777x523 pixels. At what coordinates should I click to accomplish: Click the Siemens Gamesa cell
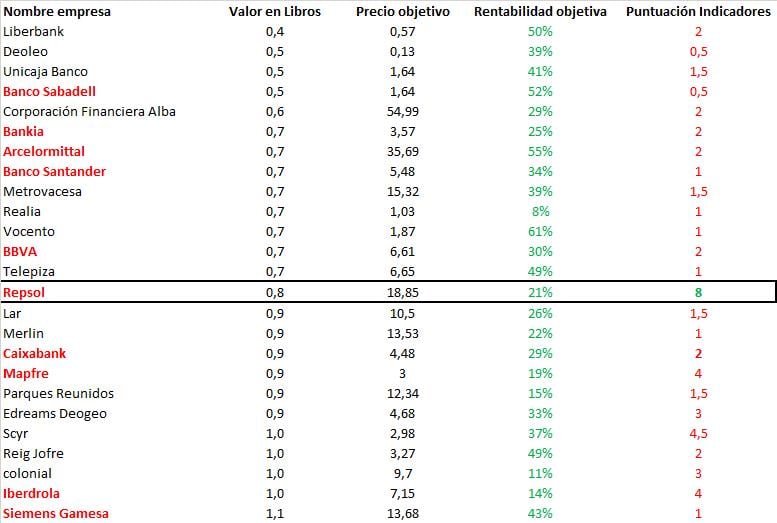tap(56, 514)
